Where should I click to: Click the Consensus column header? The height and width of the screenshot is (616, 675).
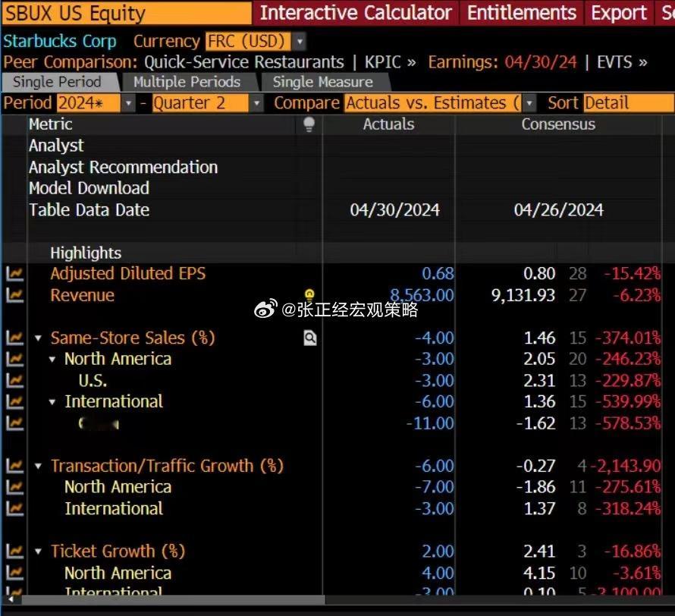click(558, 124)
